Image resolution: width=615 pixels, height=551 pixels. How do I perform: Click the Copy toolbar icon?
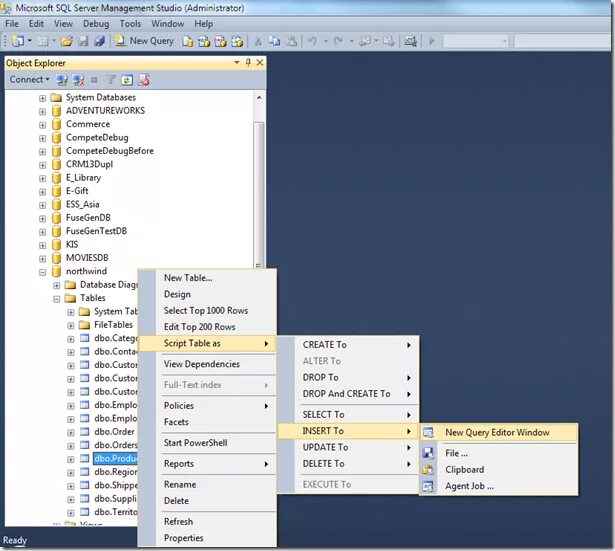click(275, 41)
